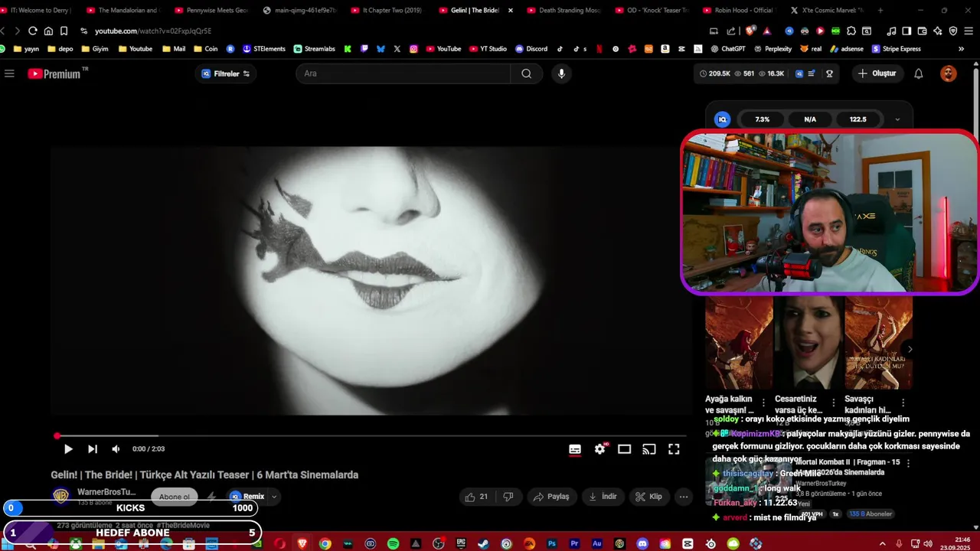
Task: Open the Oluştur create menu
Action: (877, 73)
